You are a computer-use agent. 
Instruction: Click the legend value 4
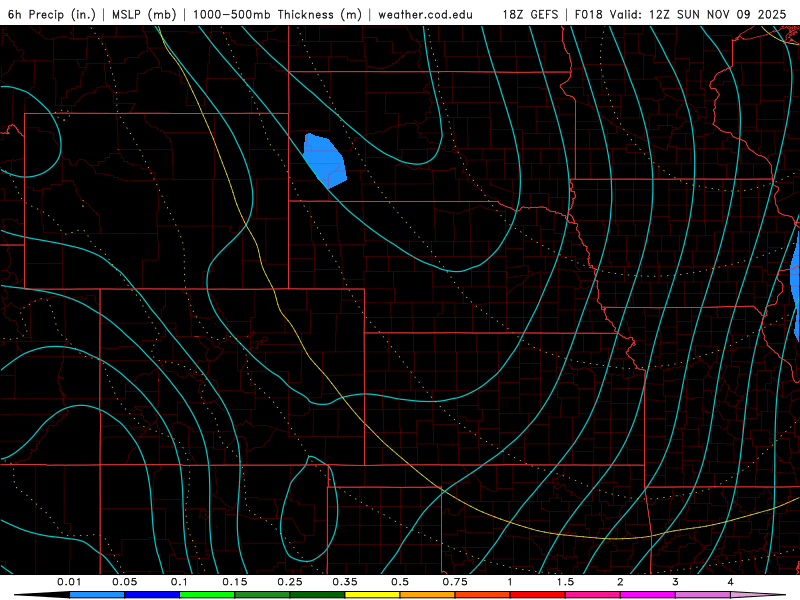[x=731, y=582]
